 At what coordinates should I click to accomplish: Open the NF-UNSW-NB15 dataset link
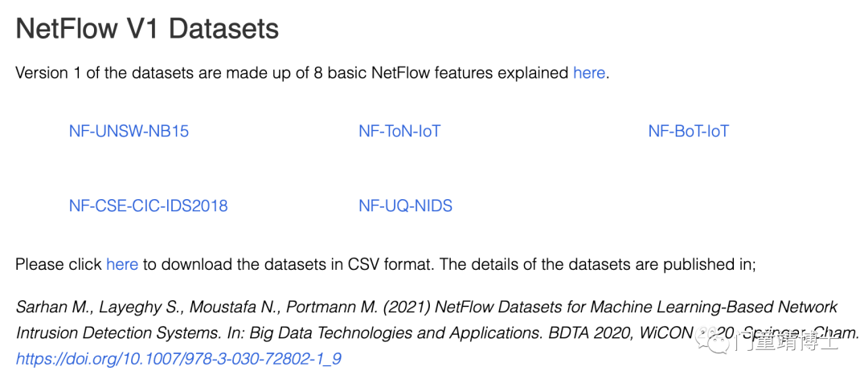point(129,132)
